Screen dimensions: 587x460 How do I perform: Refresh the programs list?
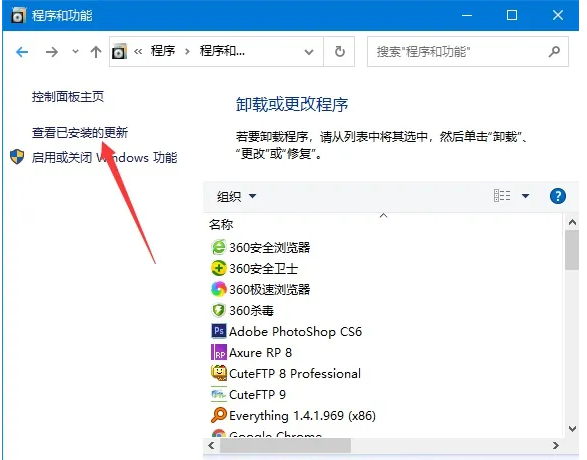click(340, 51)
